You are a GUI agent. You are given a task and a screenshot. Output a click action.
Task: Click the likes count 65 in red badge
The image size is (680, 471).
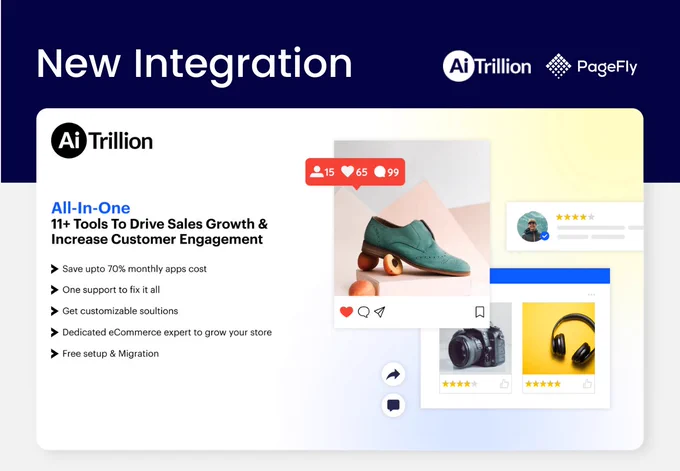(354, 172)
